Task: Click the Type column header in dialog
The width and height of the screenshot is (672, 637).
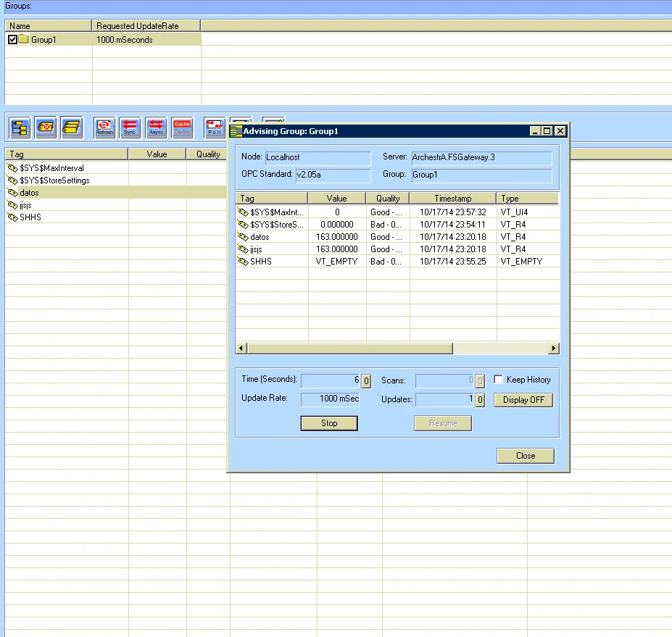Action: pos(528,199)
